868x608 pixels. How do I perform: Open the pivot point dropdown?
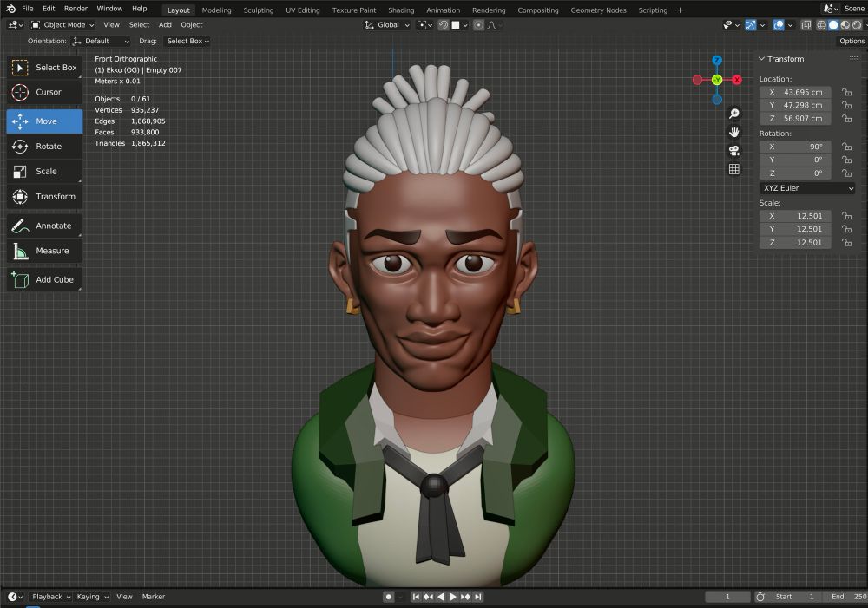pyautogui.click(x=424, y=25)
